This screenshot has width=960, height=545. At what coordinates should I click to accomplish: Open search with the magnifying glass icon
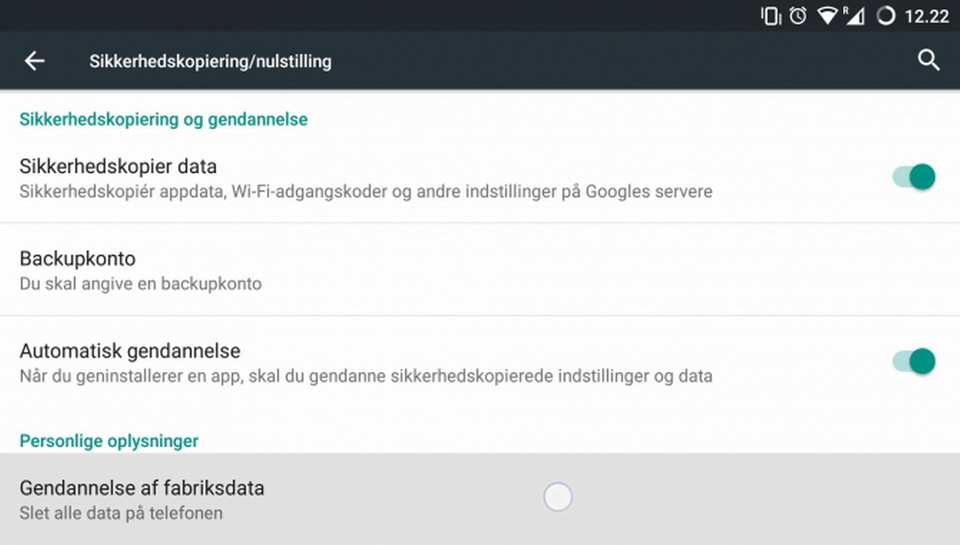[928, 61]
